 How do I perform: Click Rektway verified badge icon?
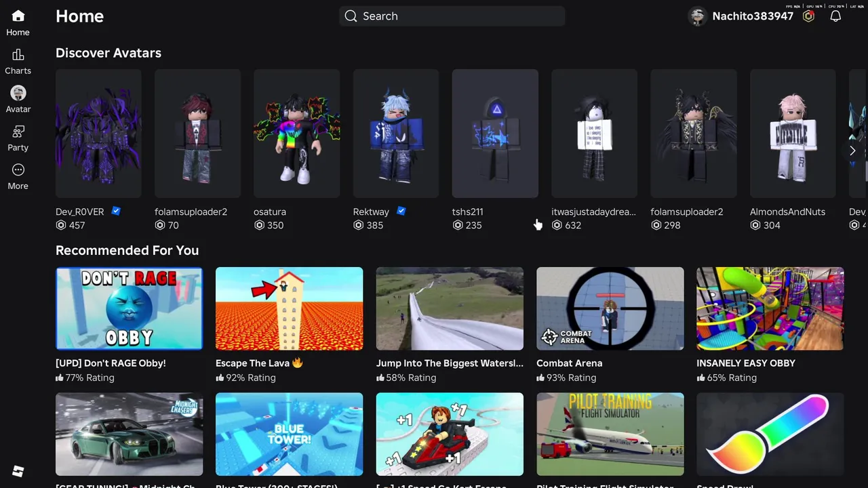tap(401, 211)
